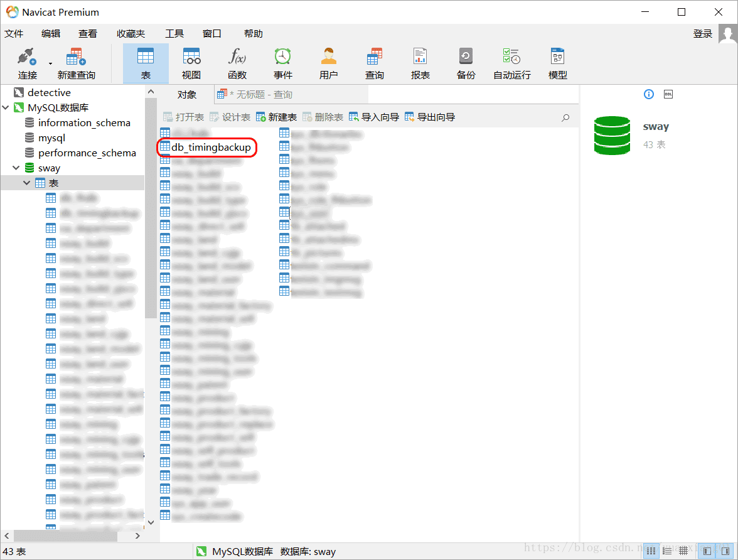Click the sidebar scroll up arrow
738x560 pixels.
coord(151,92)
